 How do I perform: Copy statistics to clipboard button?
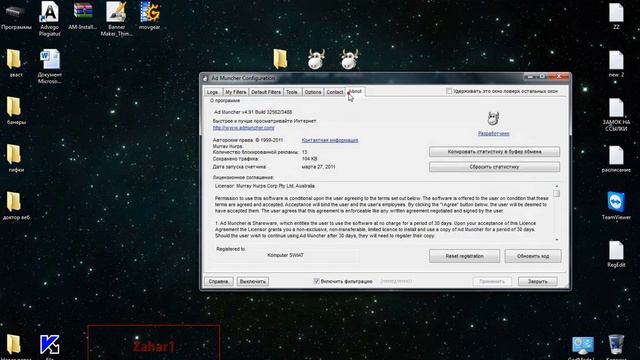(494, 152)
